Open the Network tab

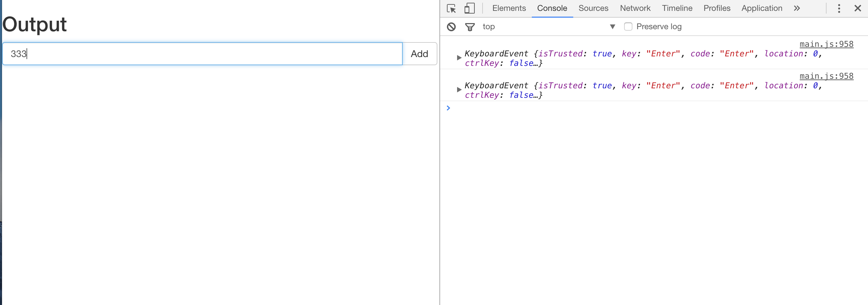635,8
